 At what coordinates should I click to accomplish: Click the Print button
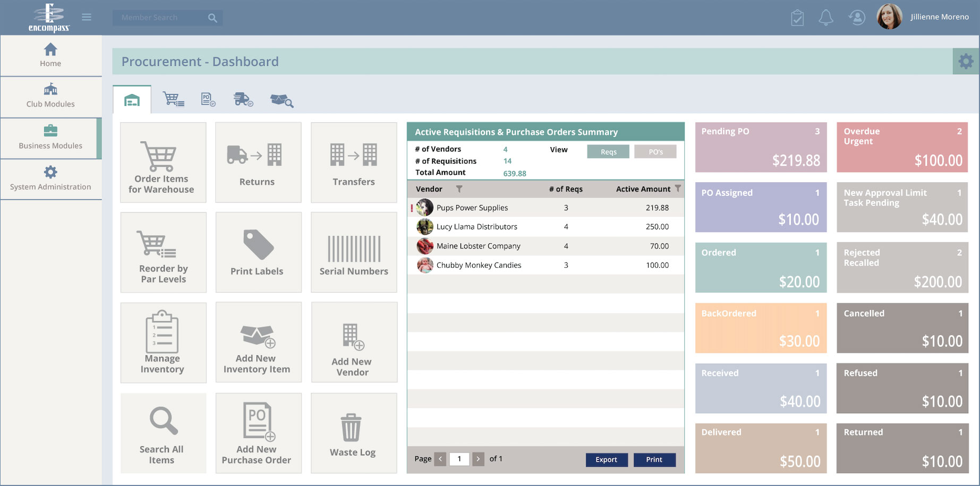point(654,459)
